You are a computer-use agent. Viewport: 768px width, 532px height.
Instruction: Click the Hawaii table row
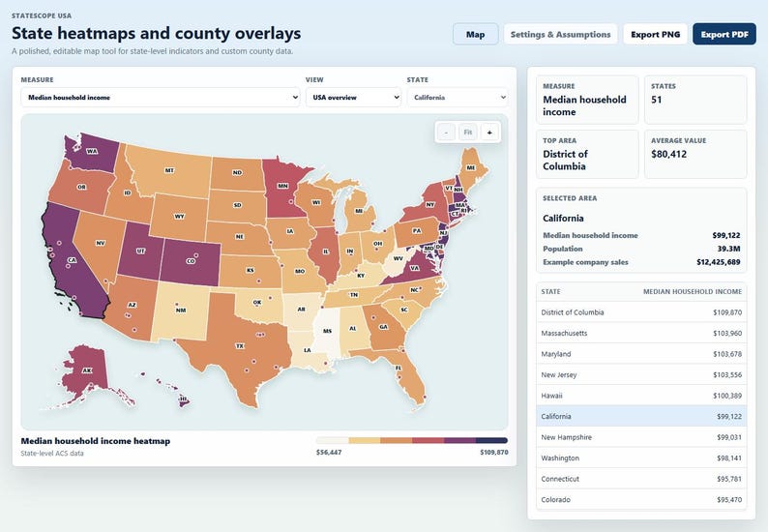(x=641, y=396)
